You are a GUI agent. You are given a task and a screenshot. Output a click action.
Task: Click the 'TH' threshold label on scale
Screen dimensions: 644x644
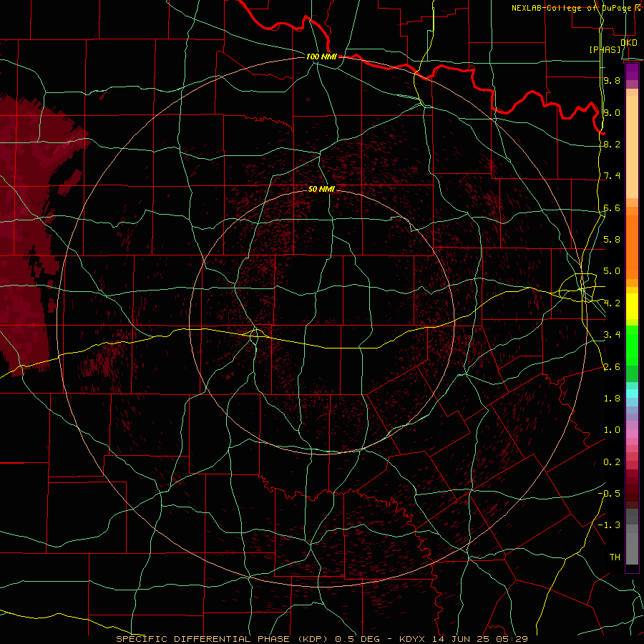point(615,557)
